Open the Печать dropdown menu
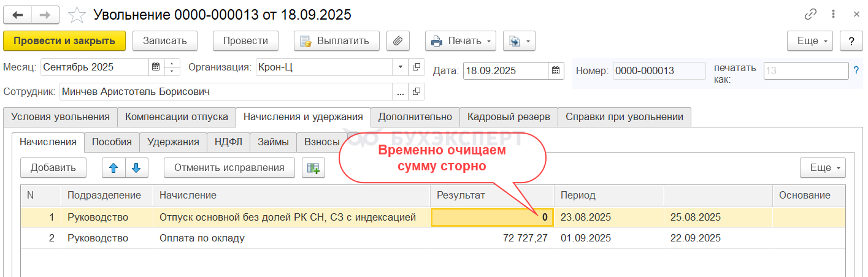Viewport: 868px width, 277px height. pos(461,41)
